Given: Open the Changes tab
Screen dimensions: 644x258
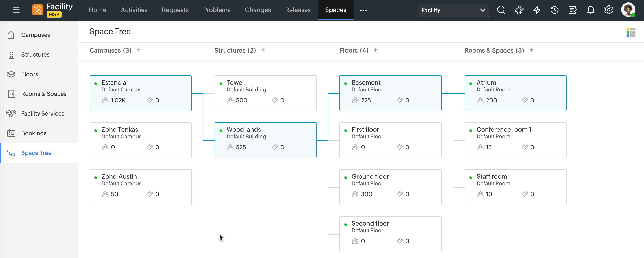Looking at the screenshot, I should 258,10.
